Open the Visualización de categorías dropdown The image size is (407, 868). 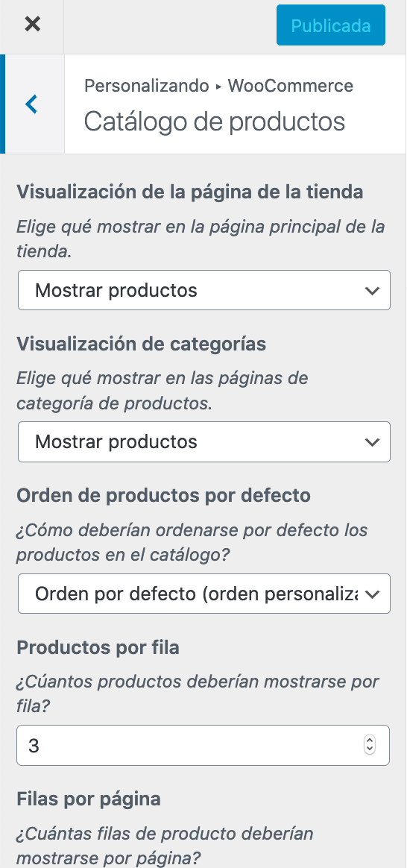(x=204, y=441)
